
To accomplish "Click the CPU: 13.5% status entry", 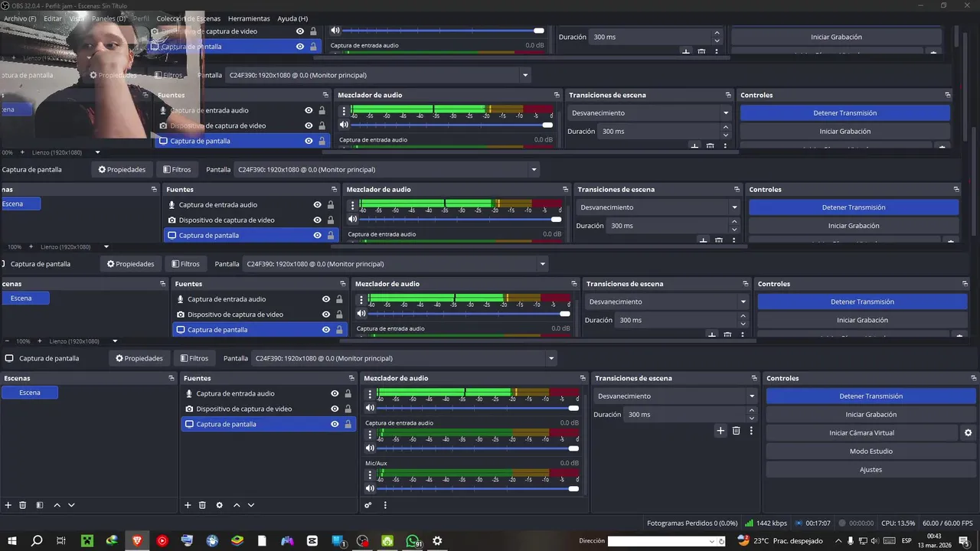I will 898,523.
